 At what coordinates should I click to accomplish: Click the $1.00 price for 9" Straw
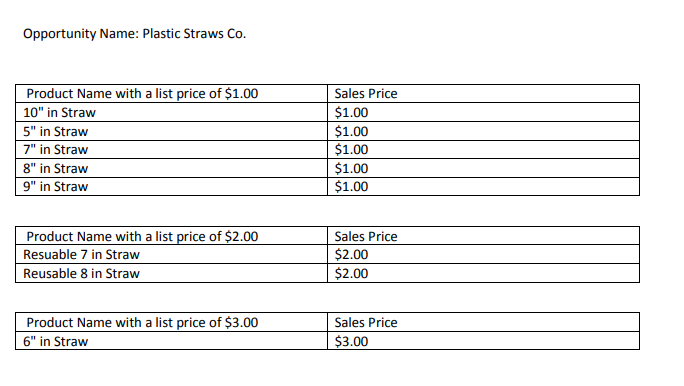[x=484, y=187]
